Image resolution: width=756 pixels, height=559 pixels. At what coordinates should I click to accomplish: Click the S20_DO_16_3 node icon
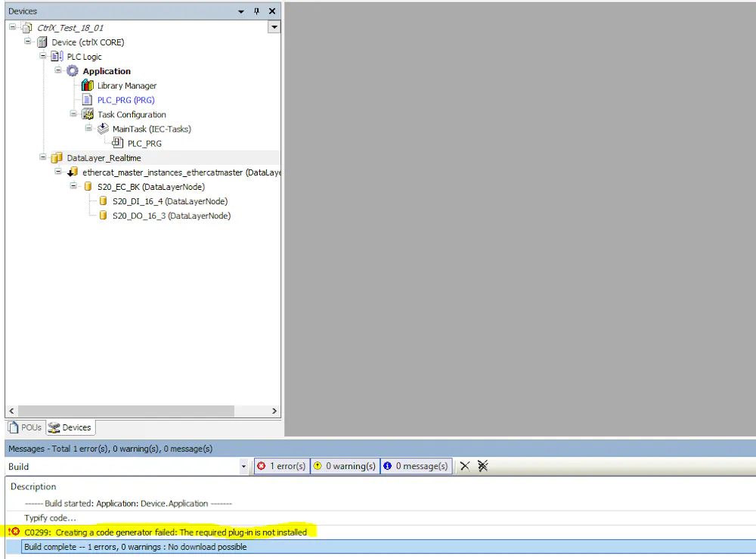pyautogui.click(x=103, y=216)
